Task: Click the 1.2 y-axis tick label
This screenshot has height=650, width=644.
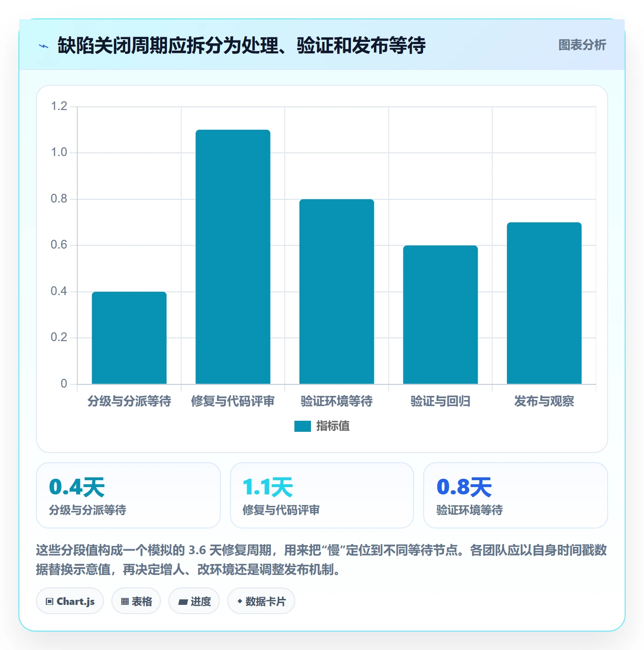Action: click(x=59, y=106)
